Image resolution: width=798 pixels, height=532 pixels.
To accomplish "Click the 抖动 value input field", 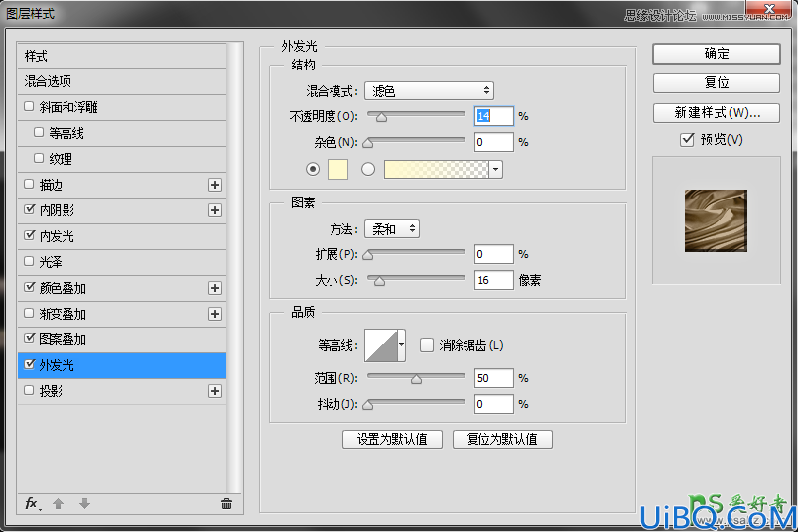I will pyautogui.click(x=493, y=404).
